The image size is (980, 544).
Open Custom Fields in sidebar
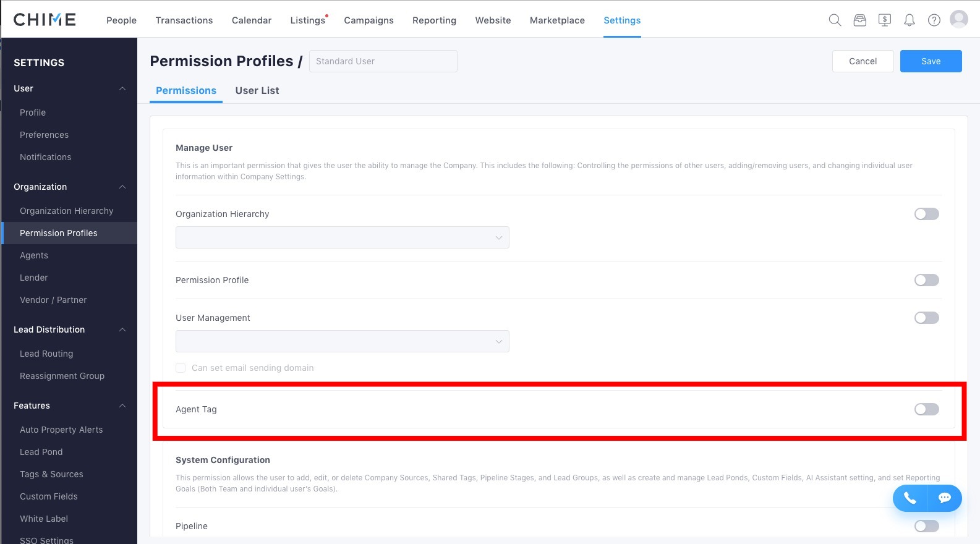coord(48,496)
